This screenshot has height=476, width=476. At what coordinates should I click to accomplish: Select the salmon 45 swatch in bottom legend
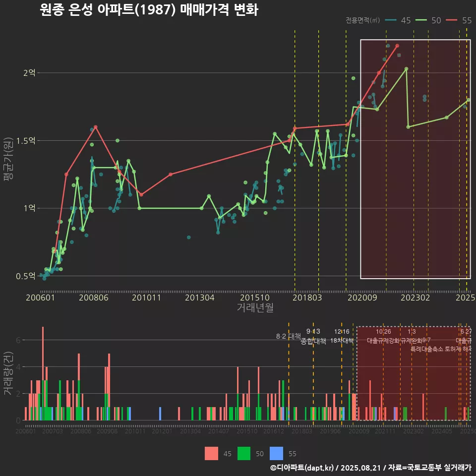pyautogui.click(x=212, y=453)
